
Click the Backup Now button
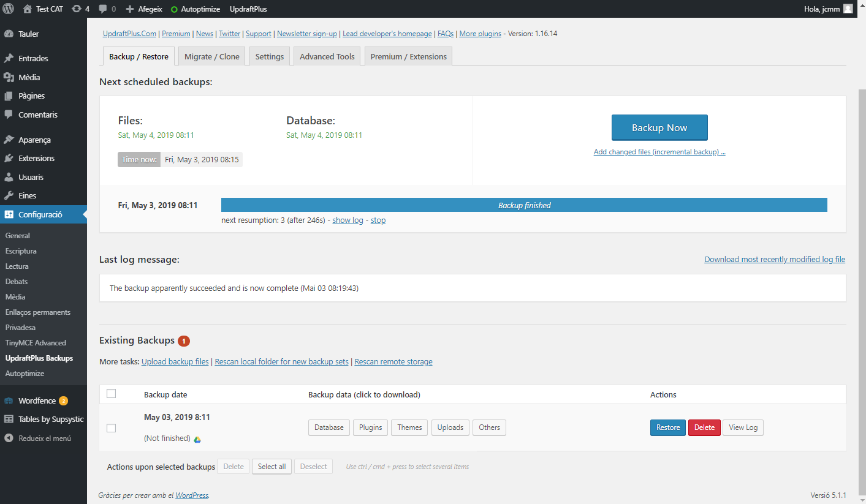659,127
